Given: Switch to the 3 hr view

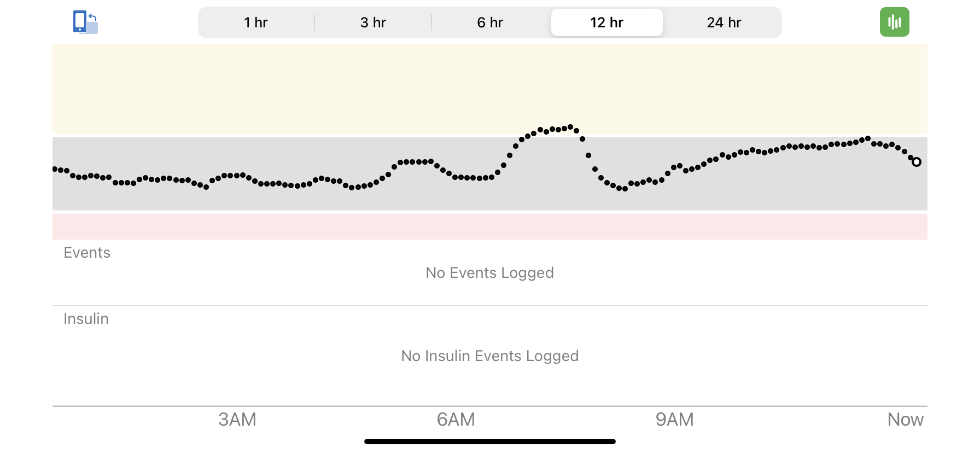Looking at the screenshot, I should (373, 22).
